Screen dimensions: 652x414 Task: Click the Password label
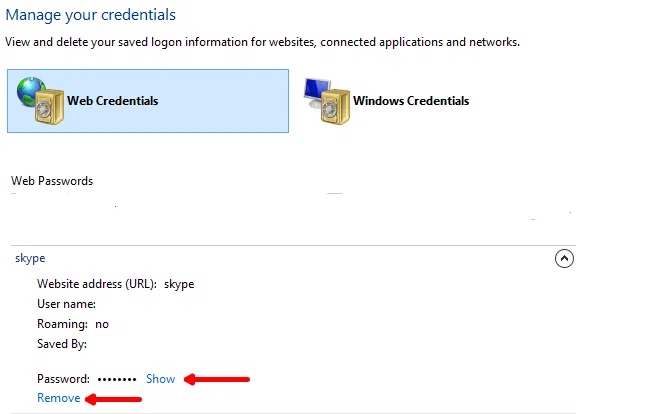coord(63,379)
